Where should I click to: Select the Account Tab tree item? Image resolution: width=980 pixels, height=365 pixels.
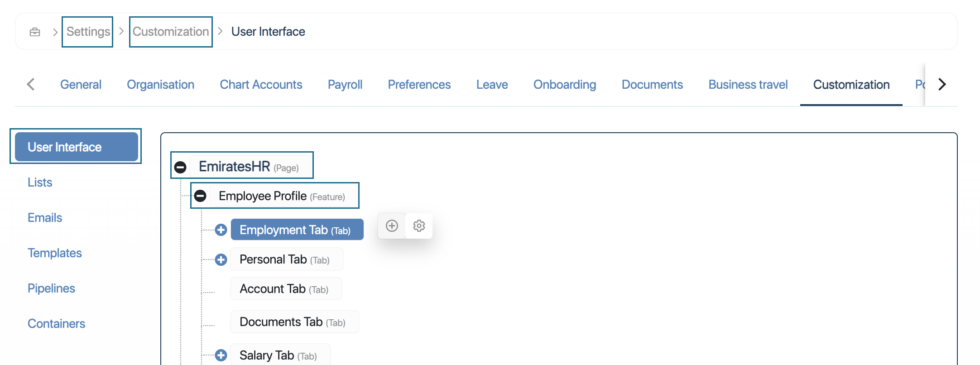tap(285, 289)
